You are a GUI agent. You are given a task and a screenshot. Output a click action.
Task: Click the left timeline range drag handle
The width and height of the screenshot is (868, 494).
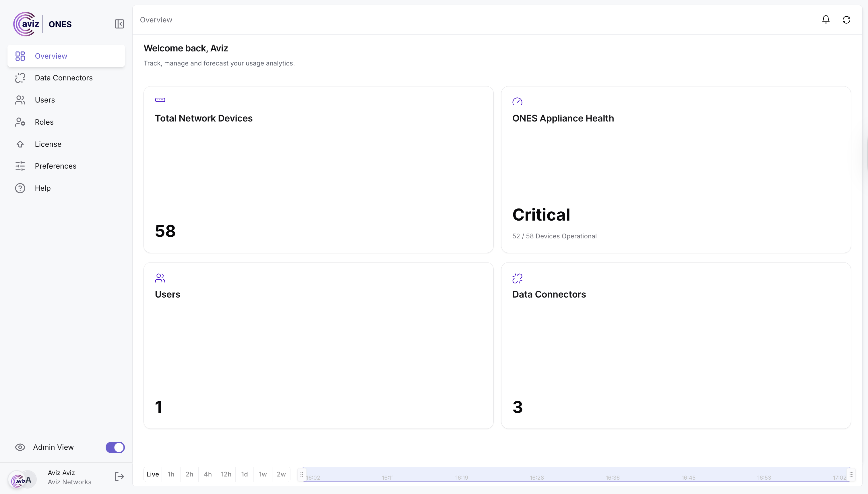302,474
